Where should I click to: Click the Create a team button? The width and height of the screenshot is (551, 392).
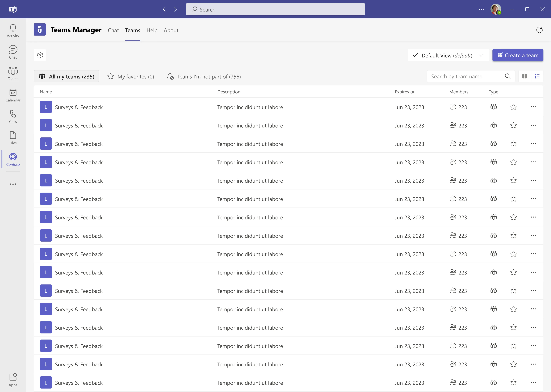(518, 55)
